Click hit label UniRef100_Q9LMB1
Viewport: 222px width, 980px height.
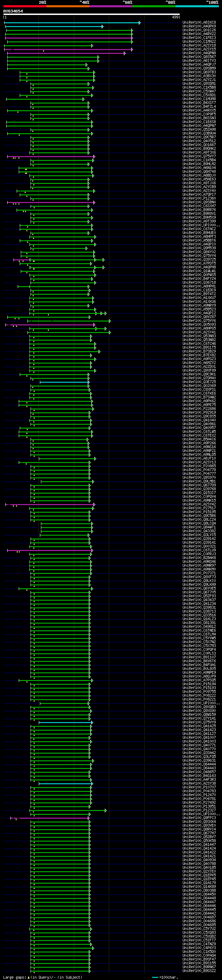click(x=199, y=481)
